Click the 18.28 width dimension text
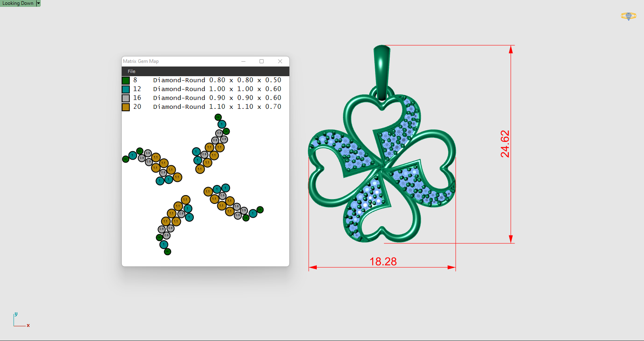Viewport: 644px width, 341px height. [383, 262]
